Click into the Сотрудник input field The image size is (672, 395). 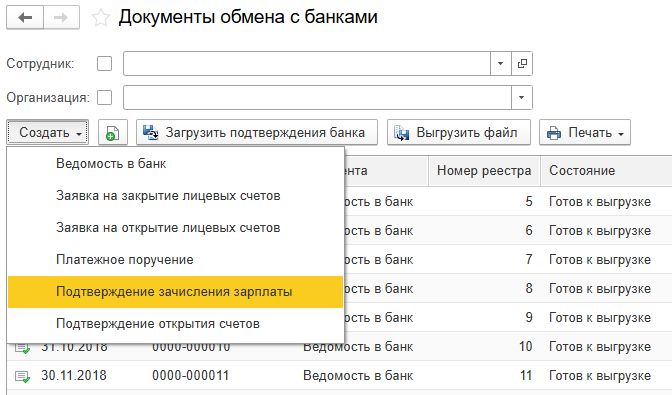coord(307,64)
